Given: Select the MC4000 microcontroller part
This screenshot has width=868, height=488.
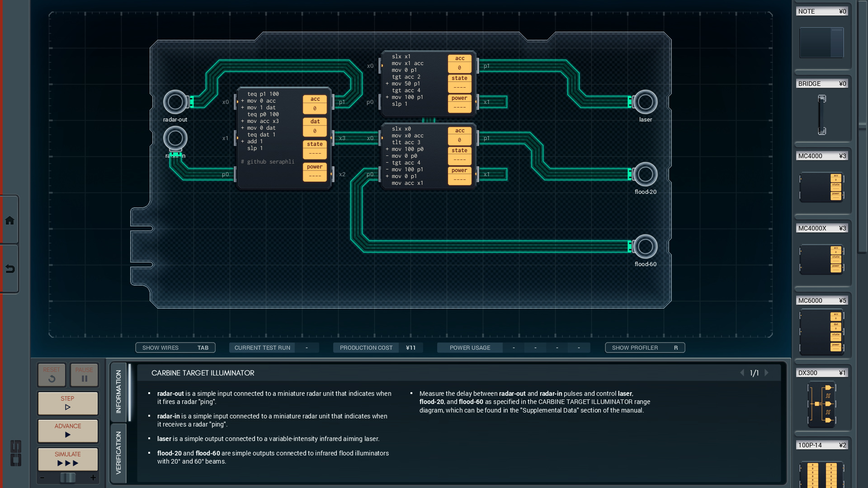Looking at the screenshot, I should pyautogui.click(x=821, y=187).
